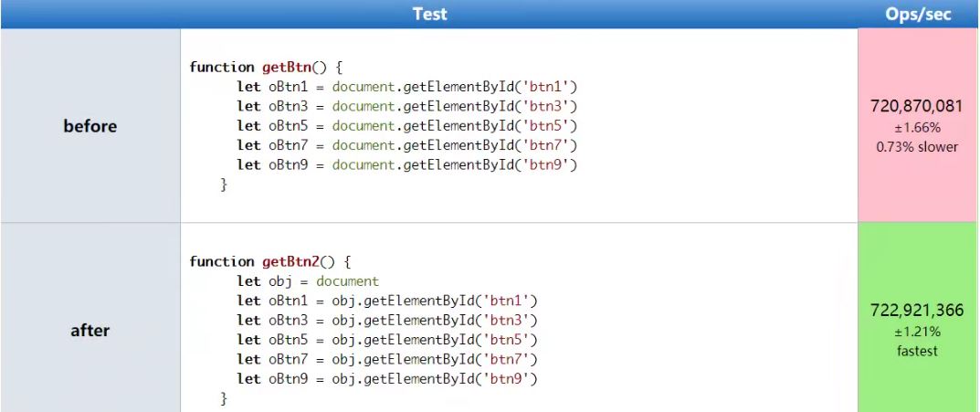Screen dimensions: 980x412
Task: Click the 720,870,081 result value
Action: pos(917,106)
